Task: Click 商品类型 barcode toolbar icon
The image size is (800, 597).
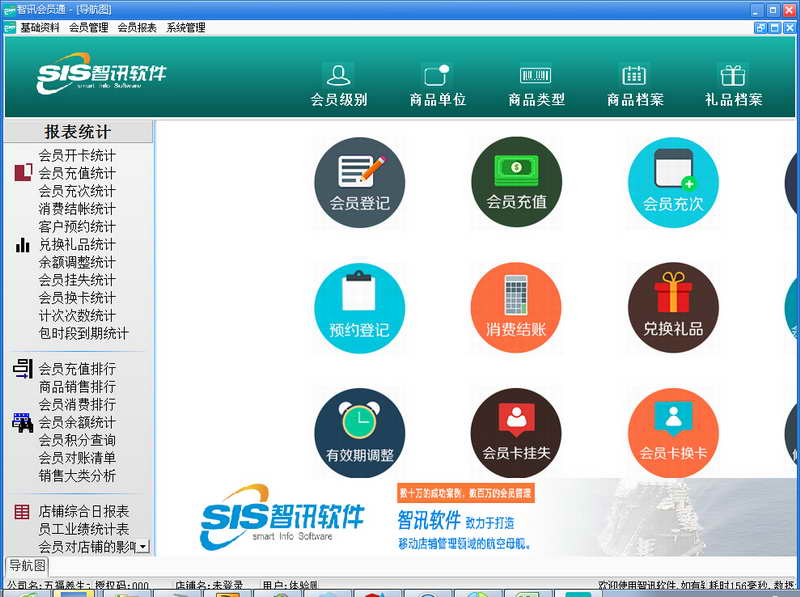Action: pos(536,85)
